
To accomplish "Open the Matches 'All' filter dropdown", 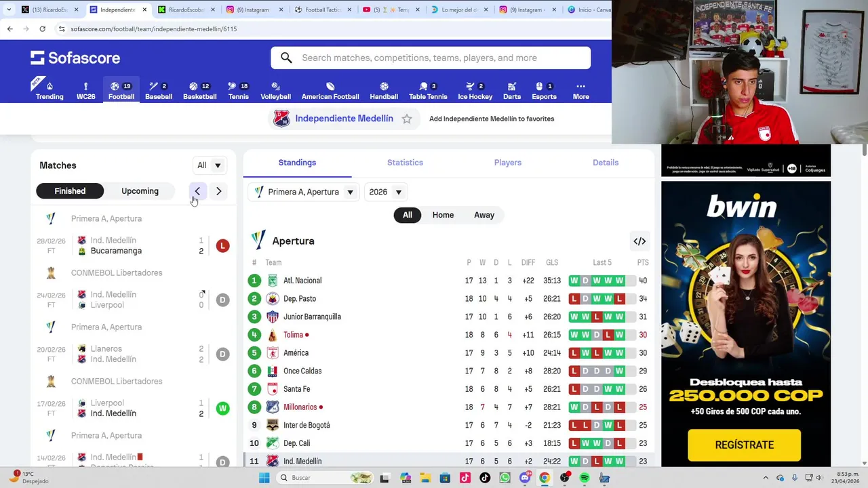I will 210,165.
